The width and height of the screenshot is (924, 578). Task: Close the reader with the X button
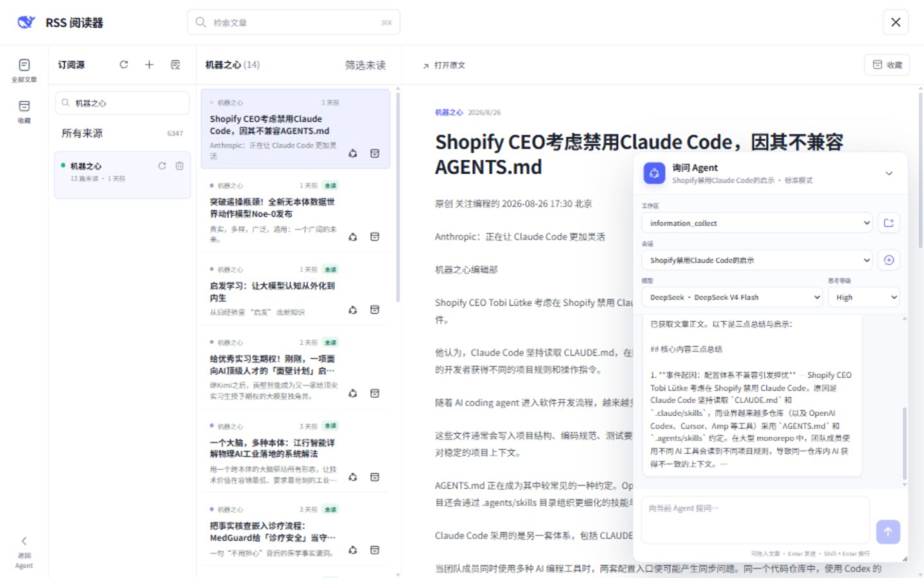896,22
